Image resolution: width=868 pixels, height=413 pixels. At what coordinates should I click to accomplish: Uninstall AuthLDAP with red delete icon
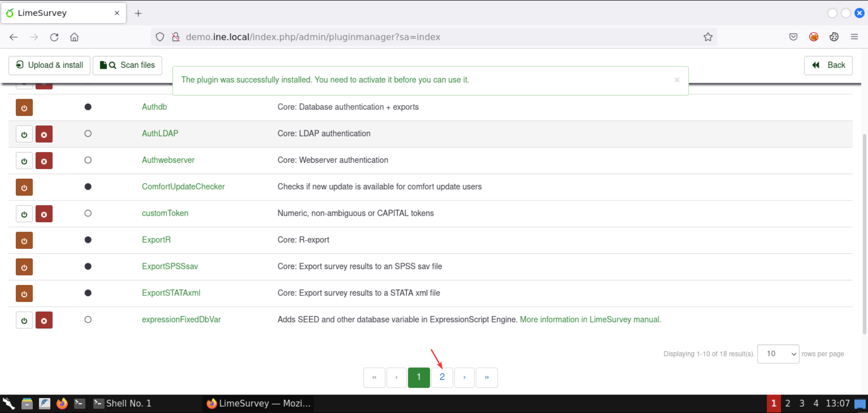[x=44, y=134]
